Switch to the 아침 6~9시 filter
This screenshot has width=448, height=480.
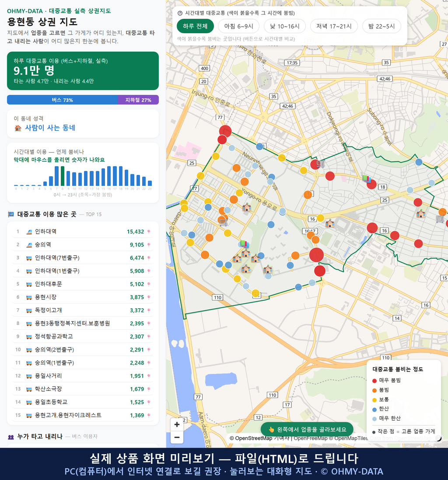[x=239, y=26]
